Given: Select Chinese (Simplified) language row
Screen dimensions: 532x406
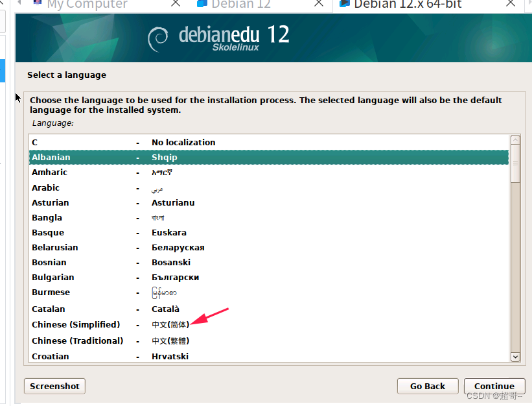Looking at the screenshot, I should pyautogui.click(x=269, y=324).
